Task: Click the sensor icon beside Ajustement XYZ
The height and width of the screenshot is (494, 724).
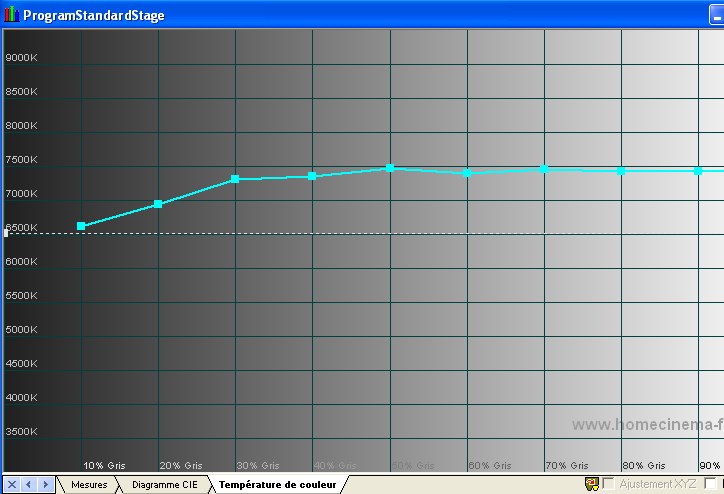Action: coord(592,484)
